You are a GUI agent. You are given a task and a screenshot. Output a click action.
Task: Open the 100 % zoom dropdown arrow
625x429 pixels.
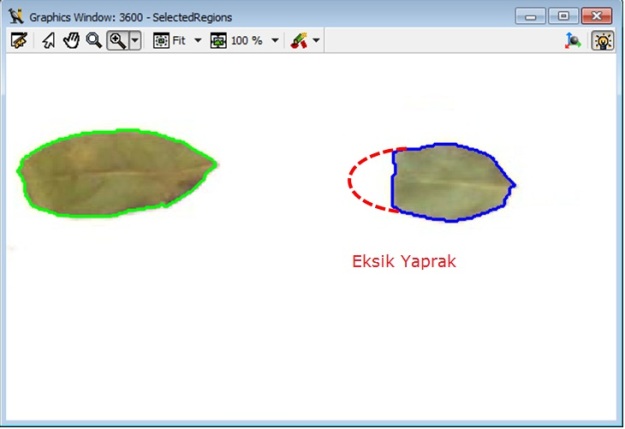(x=275, y=40)
